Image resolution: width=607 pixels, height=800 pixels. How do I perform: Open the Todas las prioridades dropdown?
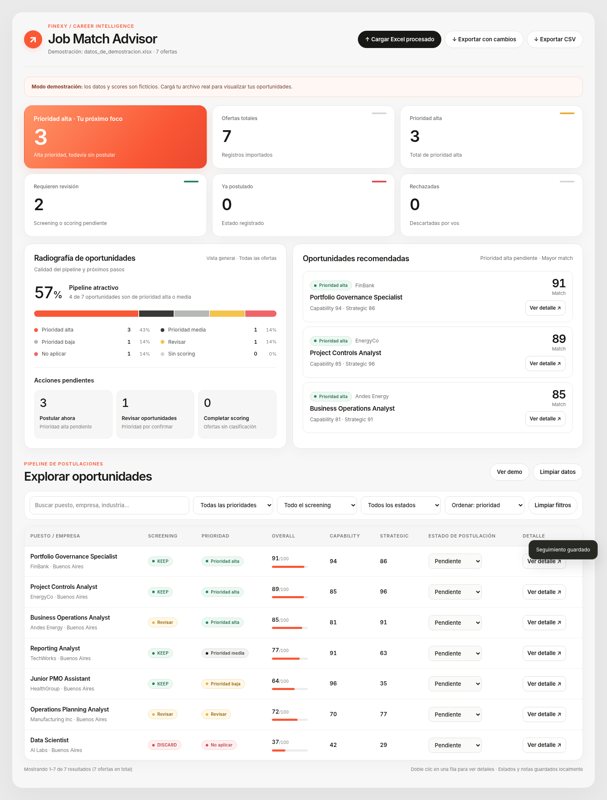(x=233, y=505)
